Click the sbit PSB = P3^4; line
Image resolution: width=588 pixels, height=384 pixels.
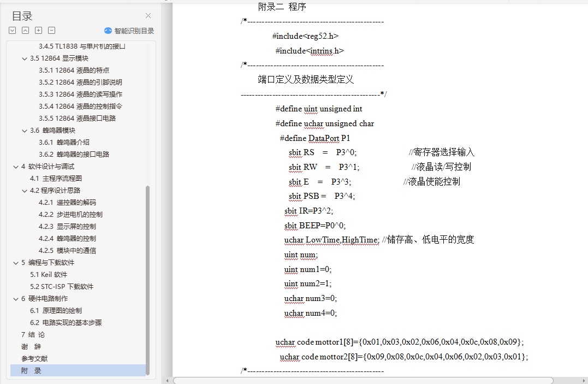tap(322, 196)
